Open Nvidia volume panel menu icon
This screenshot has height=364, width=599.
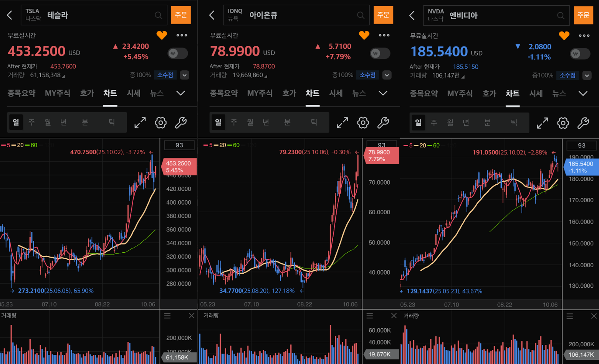pyautogui.click(x=570, y=316)
